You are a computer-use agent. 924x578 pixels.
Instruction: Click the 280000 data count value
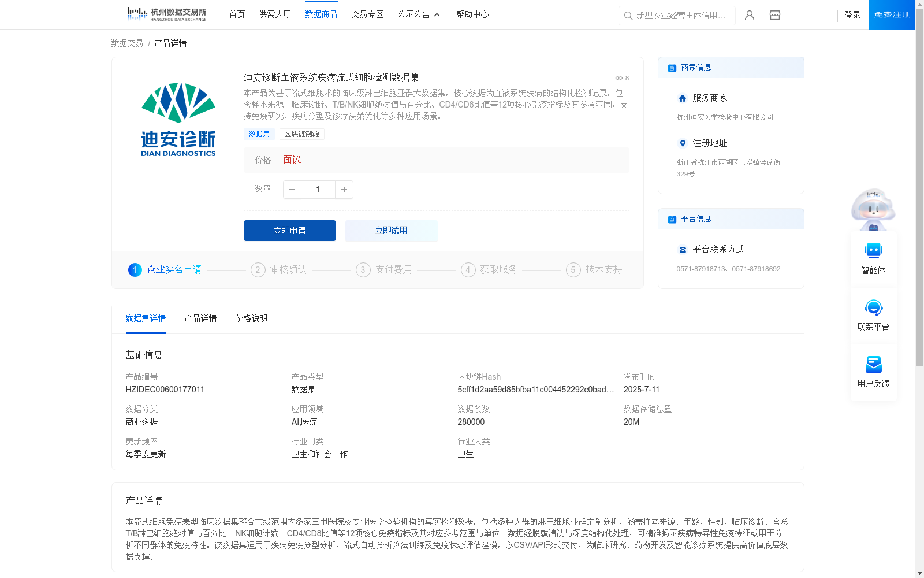(x=471, y=422)
